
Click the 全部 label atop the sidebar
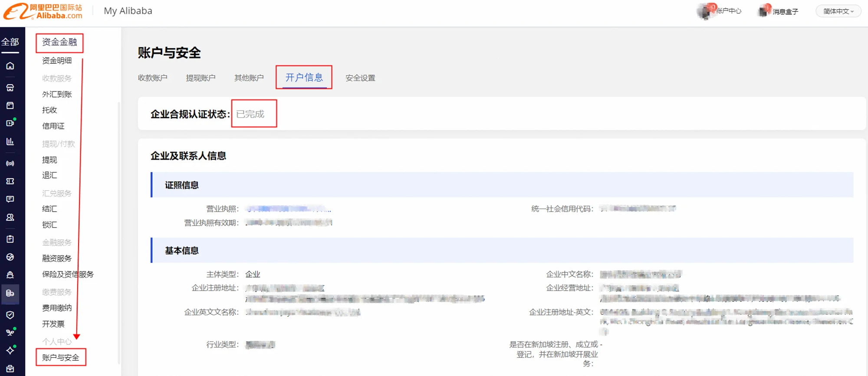[x=10, y=42]
